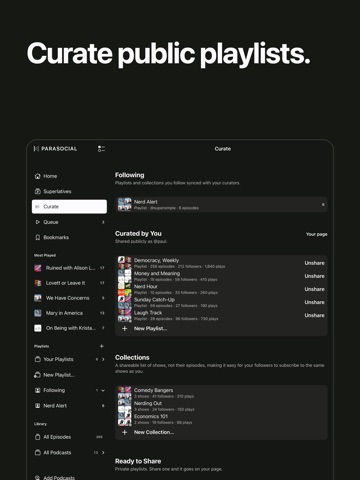The height and width of the screenshot is (480, 360).
Task: Click Lovett or Leave It artwork thumbnail
Action: (x=38, y=283)
